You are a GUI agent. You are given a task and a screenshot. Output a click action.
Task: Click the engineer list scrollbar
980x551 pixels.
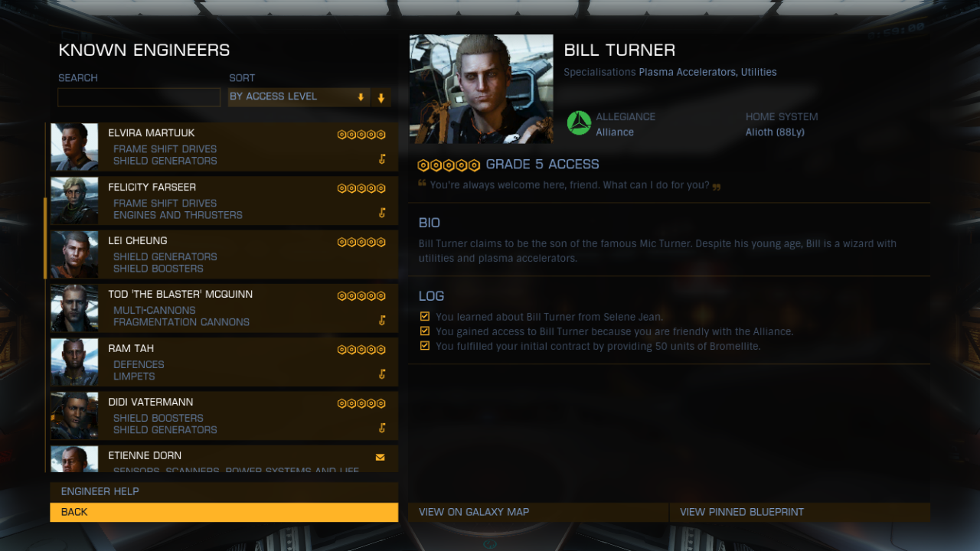[x=45, y=237]
